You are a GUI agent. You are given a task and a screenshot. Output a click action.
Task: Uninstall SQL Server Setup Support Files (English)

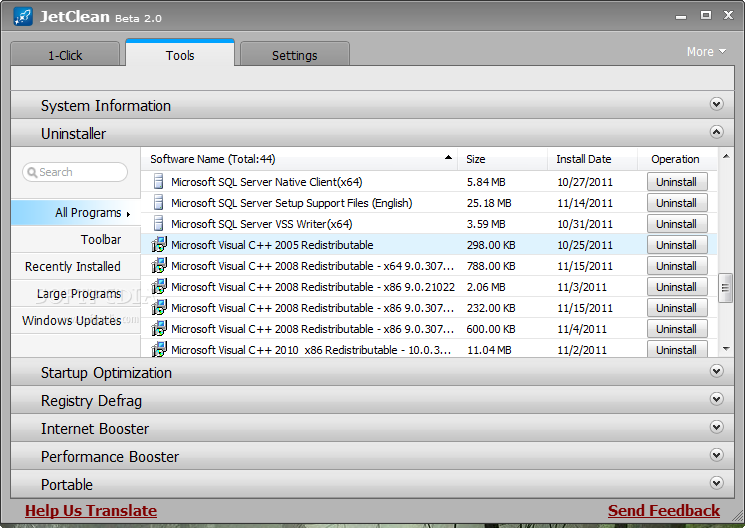(x=677, y=203)
